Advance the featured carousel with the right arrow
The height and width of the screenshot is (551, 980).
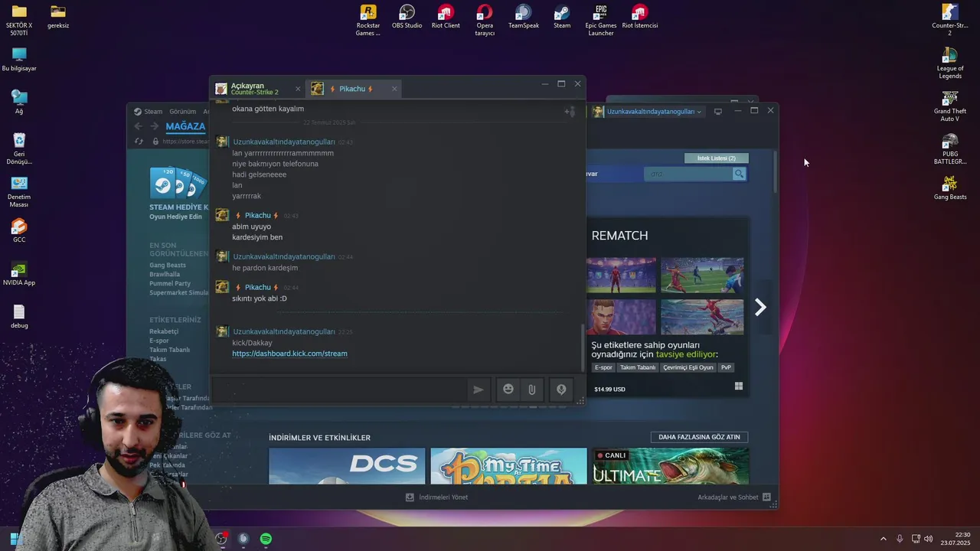point(760,308)
